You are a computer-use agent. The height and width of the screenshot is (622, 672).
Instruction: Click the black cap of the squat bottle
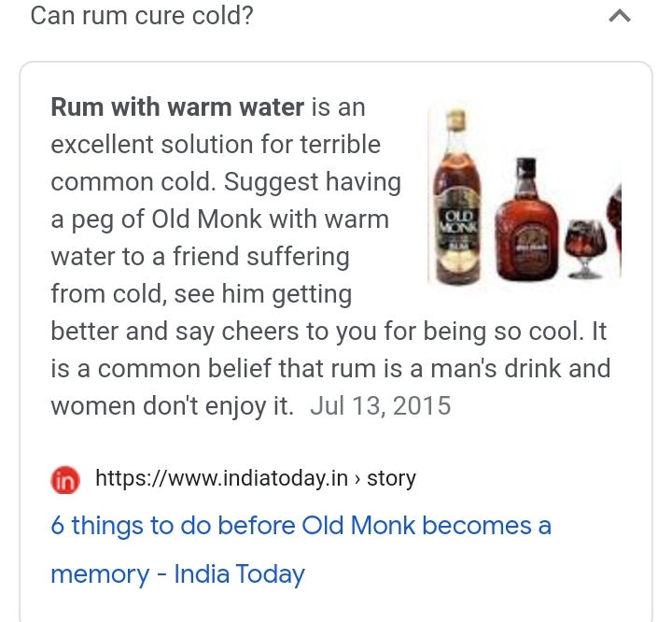(x=525, y=168)
